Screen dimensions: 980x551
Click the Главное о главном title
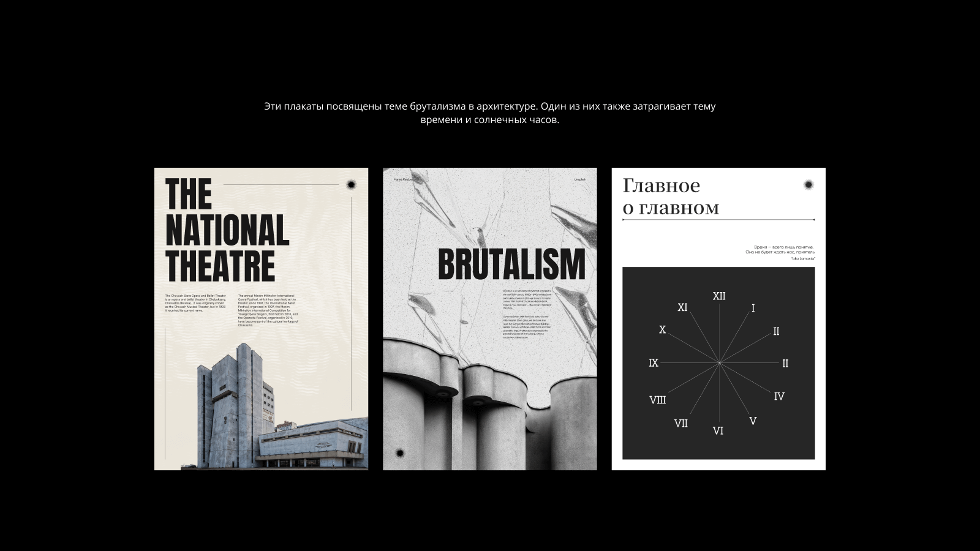(x=671, y=197)
